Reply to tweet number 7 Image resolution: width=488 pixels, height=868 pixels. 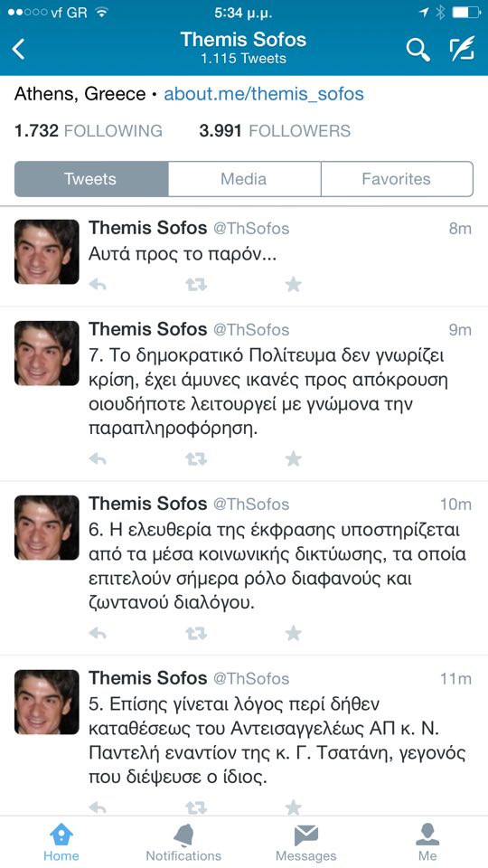[x=98, y=459]
